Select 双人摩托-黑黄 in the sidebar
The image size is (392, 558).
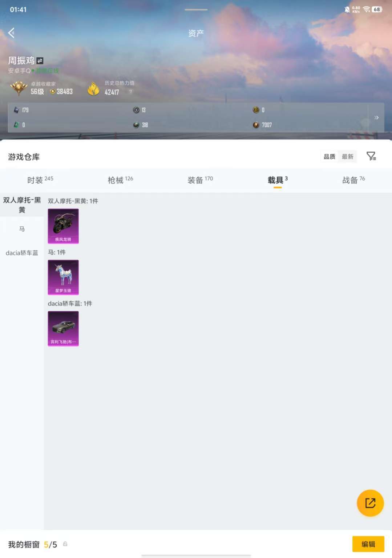22,205
